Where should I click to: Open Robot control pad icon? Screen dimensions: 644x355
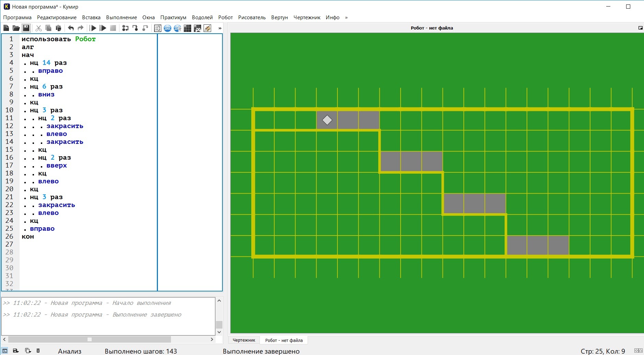point(197,28)
